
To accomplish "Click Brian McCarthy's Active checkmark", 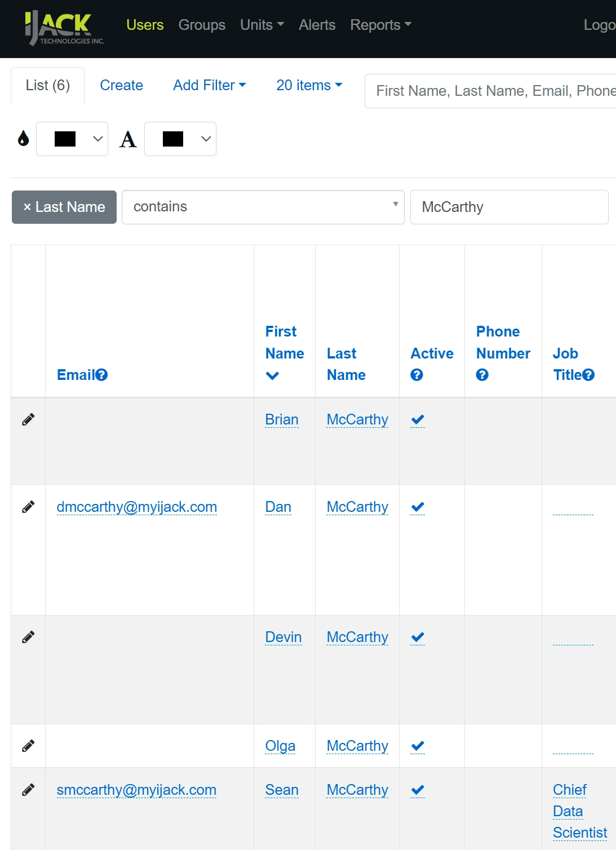I will [418, 419].
